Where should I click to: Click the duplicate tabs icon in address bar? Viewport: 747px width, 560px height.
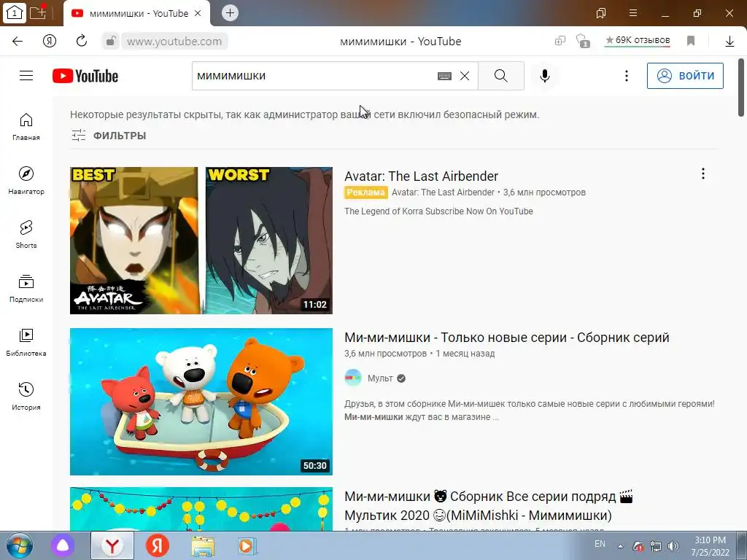[x=560, y=41]
